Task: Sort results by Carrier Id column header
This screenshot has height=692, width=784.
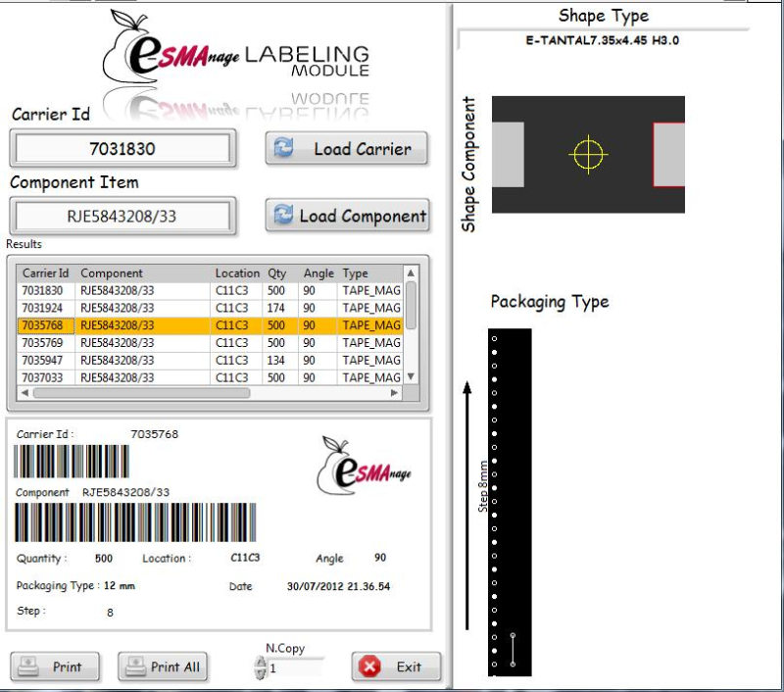Action: coord(46,273)
